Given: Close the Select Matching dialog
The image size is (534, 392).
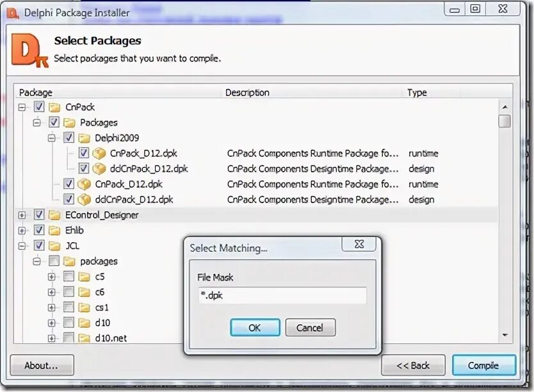Looking at the screenshot, I should (x=359, y=244).
